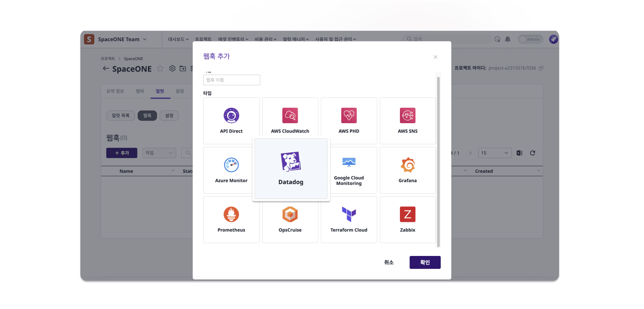Select the Datadog webhook type
644x309 pixels.
291,169
